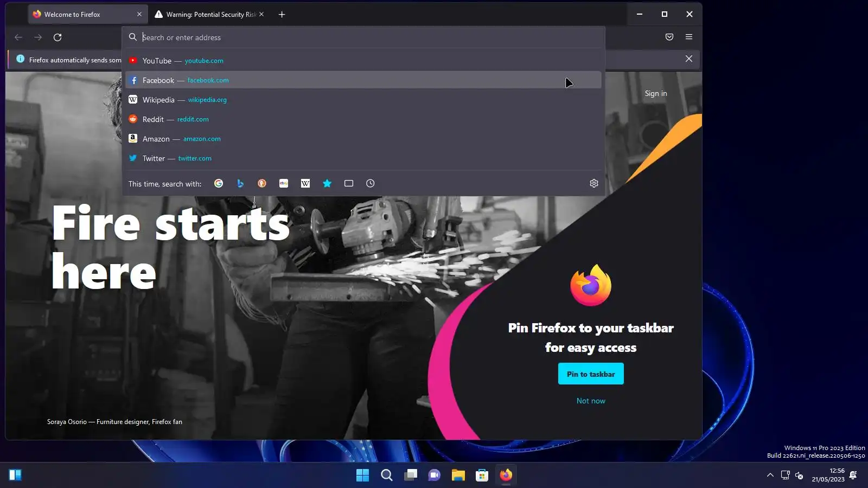Viewport: 868px width, 488px height.
Task: Search with Google this time
Action: tap(219, 183)
